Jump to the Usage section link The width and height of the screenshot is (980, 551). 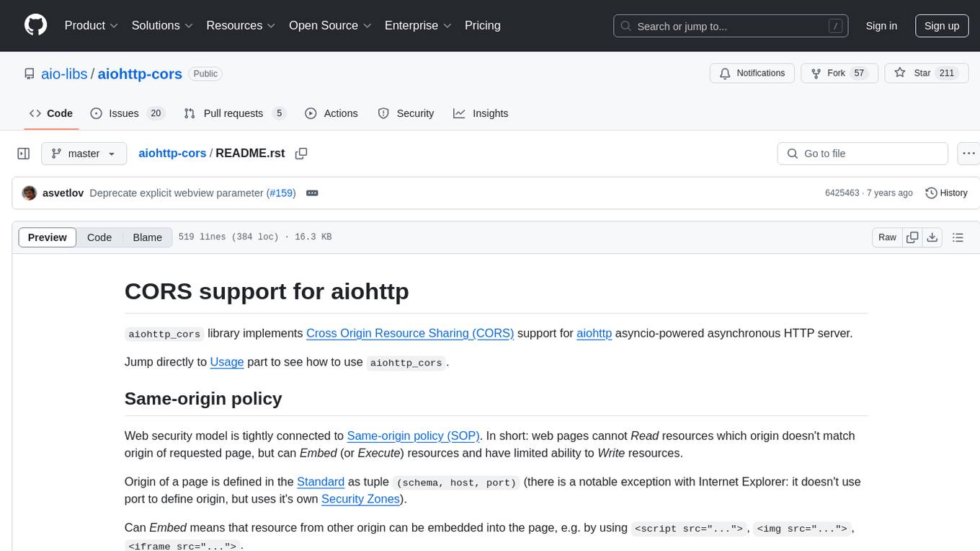coord(227,361)
